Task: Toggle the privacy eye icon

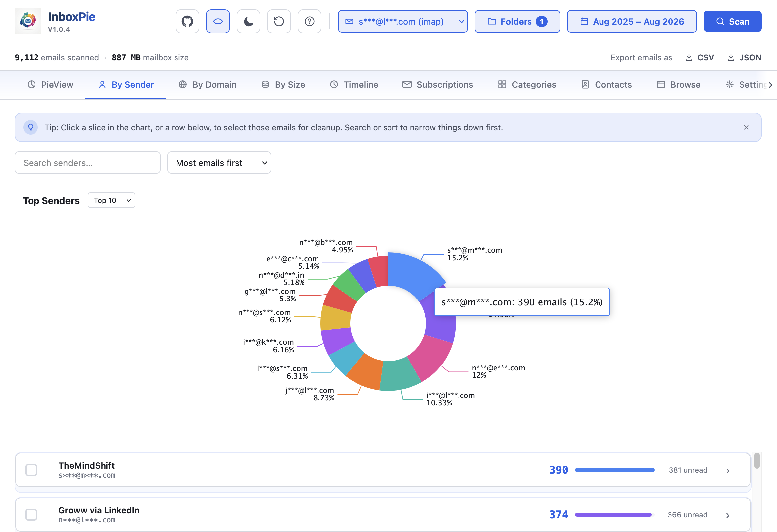Action: (218, 21)
